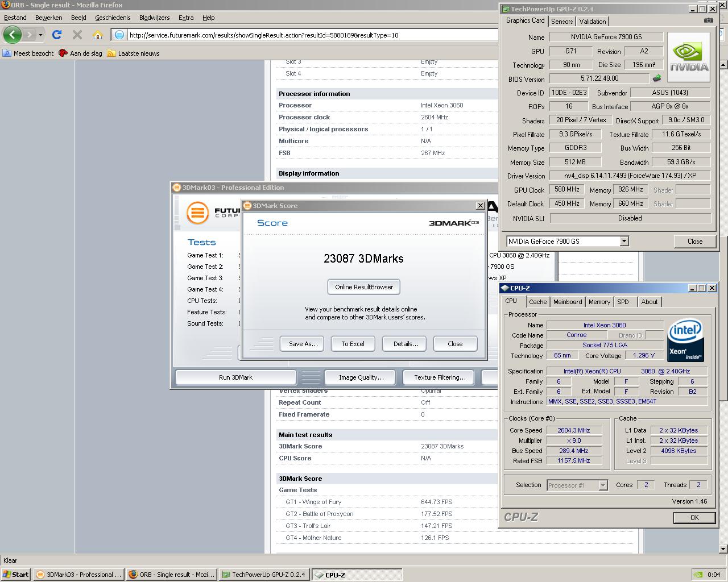Click the stop loading X icon
The image size is (728, 582).
pyautogui.click(x=77, y=35)
